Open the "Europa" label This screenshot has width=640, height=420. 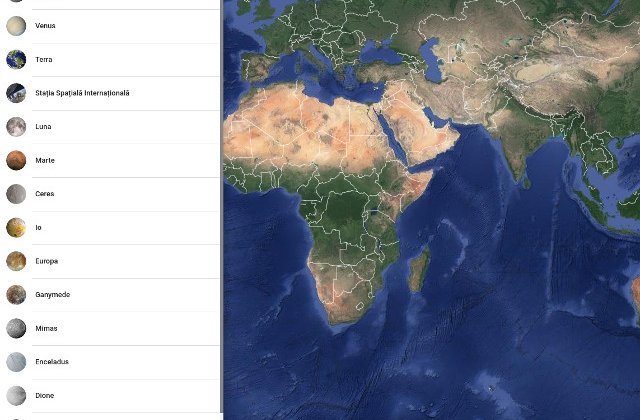point(47,261)
